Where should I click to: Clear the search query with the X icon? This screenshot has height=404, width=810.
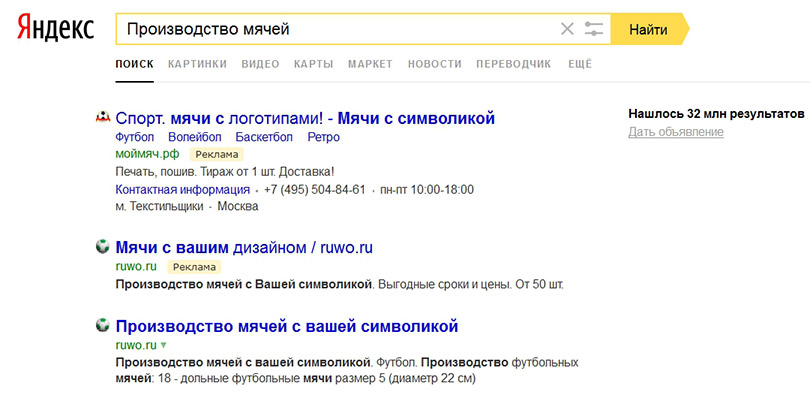coord(567,29)
